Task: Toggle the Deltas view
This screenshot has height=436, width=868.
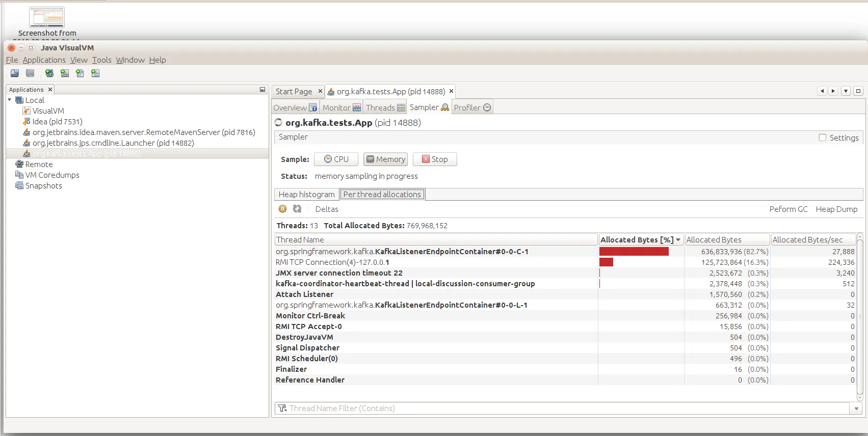Action: pyautogui.click(x=327, y=209)
